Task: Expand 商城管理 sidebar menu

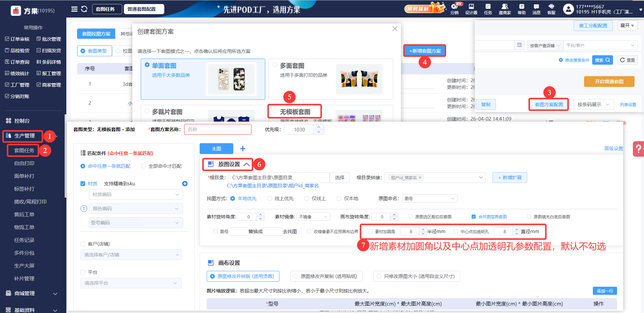Action: pos(32,293)
